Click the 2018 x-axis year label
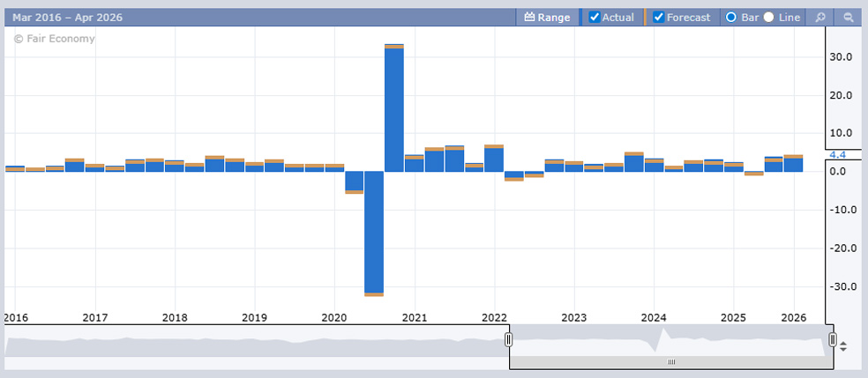868x378 pixels. 175,318
